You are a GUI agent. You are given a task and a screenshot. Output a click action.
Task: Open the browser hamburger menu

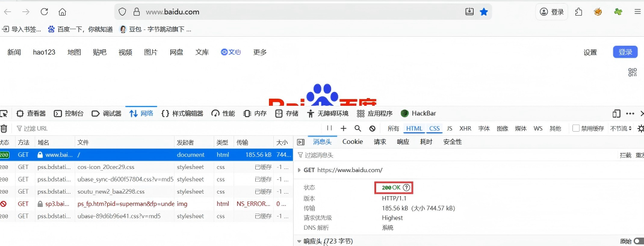(x=637, y=12)
